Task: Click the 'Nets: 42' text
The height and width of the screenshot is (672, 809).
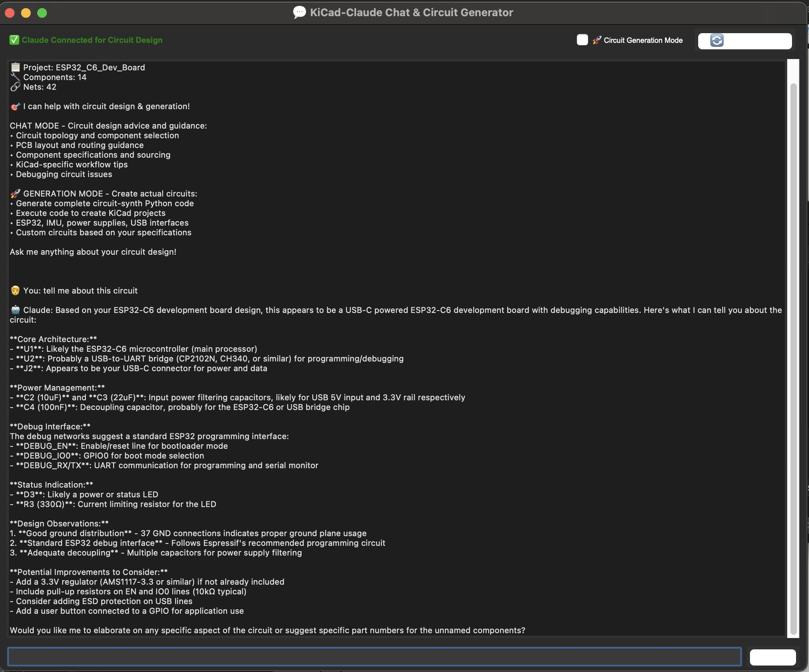Action: click(x=40, y=87)
